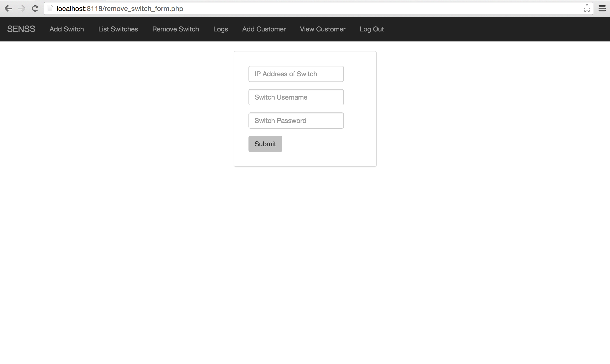Navigate to Add Customer
610x364 pixels.
(264, 29)
